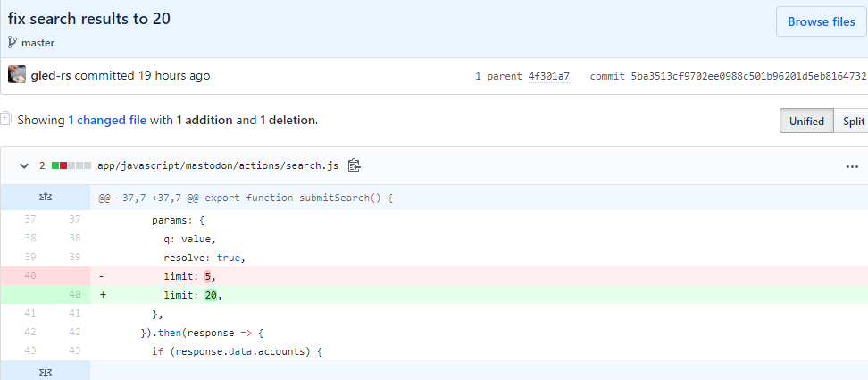Click the top expand-lines icon in diff
Screen dimensions: 868x380
[45, 198]
